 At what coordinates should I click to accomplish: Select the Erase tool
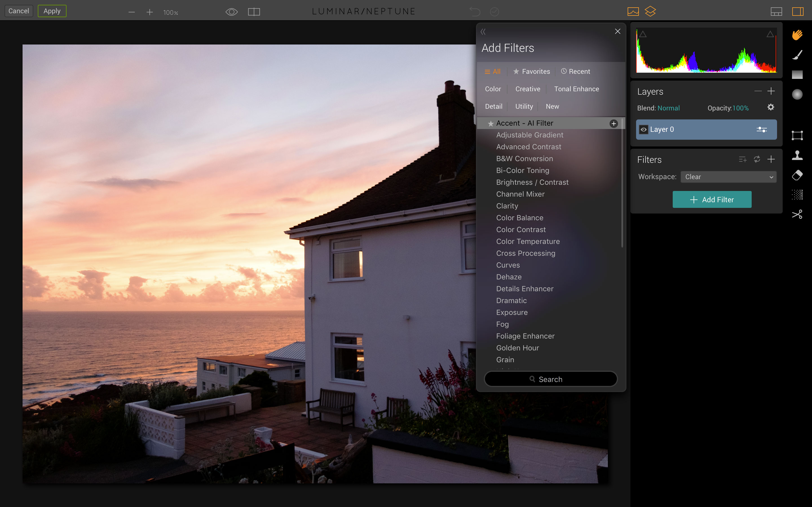point(797,175)
